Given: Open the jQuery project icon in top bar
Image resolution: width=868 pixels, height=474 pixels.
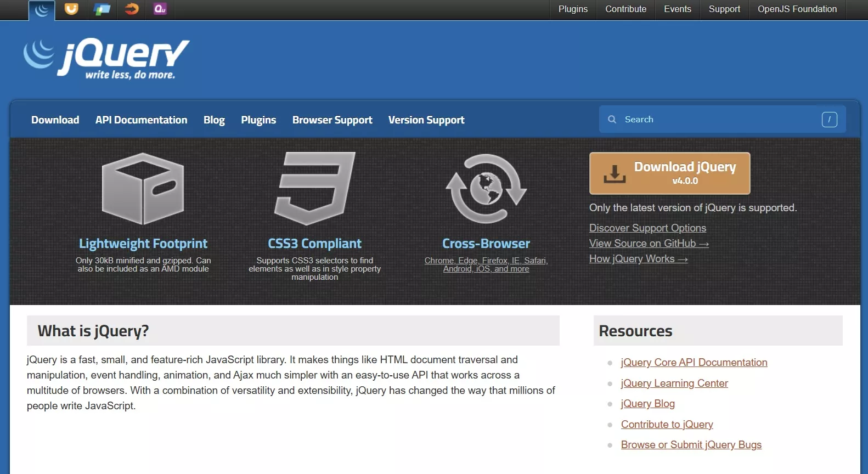Looking at the screenshot, I should (x=42, y=9).
